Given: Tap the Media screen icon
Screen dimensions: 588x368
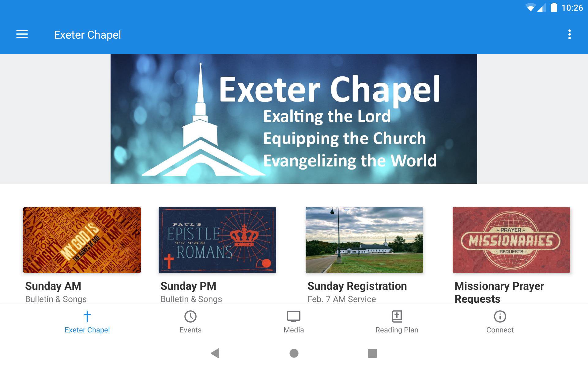Looking at the screenshot, I should (x=293, y=316).
